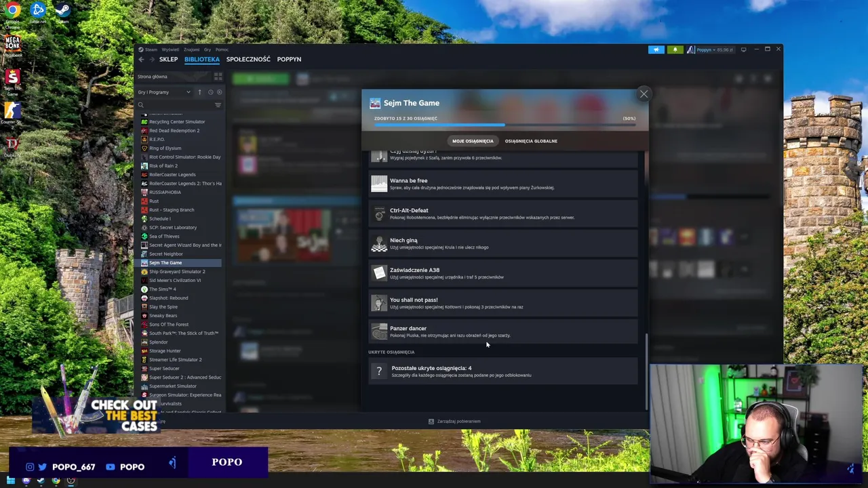Switch to OSIĄGNIĘCIA GLOBALNE tab

pyautogui.click(x=531, y=141)
